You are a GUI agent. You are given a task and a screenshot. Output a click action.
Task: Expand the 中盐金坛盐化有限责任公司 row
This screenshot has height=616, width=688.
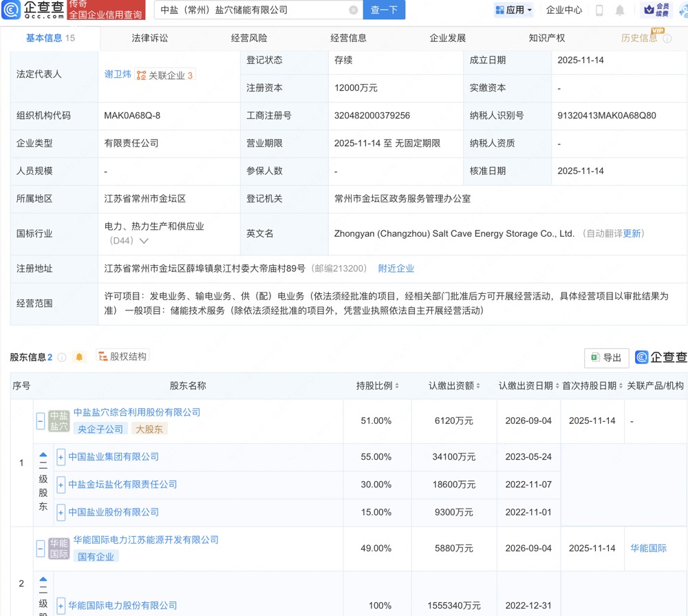coord(61,485)
